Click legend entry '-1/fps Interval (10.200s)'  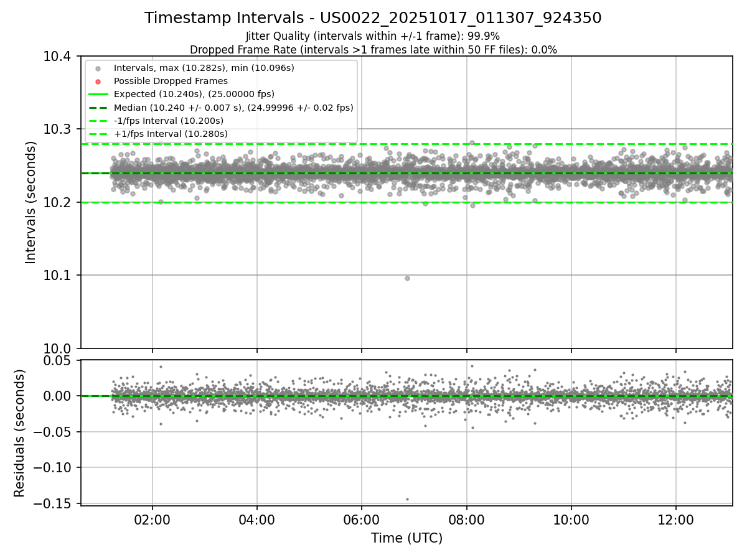tap(168, 121)
